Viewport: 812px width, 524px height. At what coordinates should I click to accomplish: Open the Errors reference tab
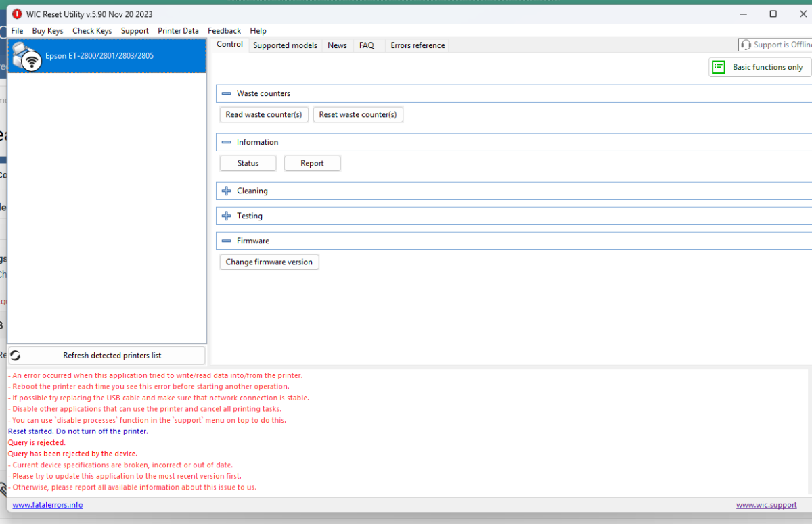418,45
